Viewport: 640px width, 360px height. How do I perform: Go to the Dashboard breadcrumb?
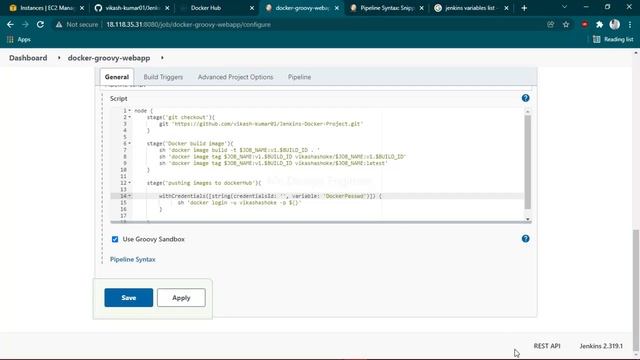28,58
